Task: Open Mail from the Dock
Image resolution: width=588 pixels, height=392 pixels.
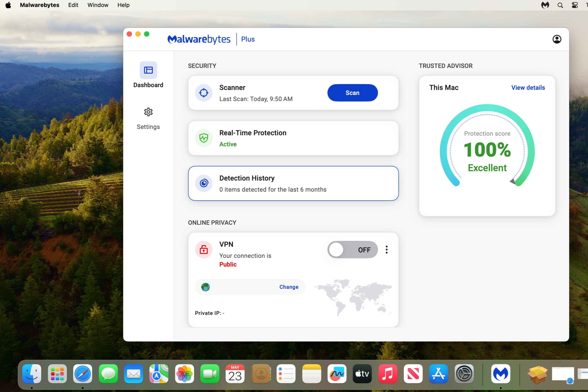Action: (x=133, y=374)
